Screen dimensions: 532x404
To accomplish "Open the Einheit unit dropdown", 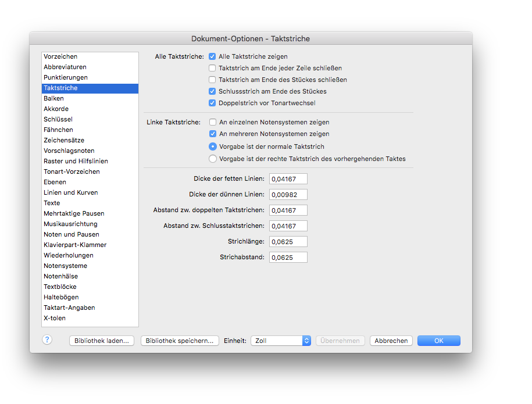I will 281,341.
